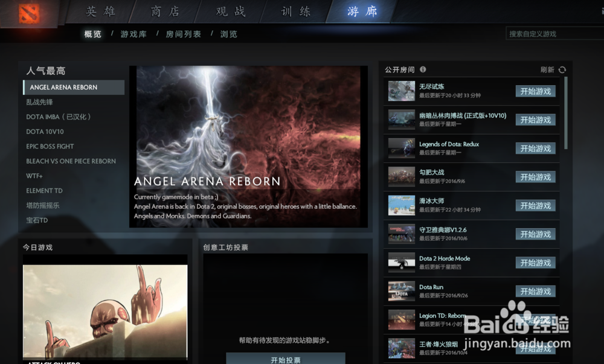Open the 商店 menu

point(162,11)
